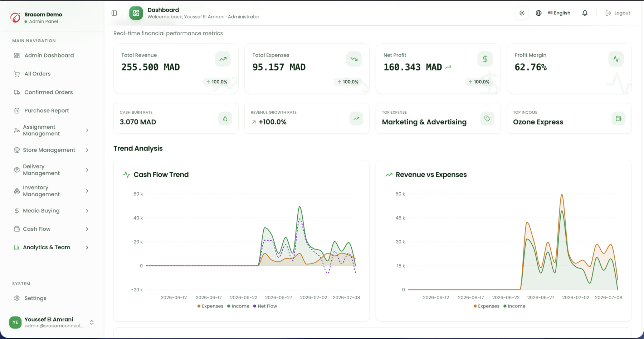Click the Cash Flow Trend chart title
This screenshot has height=339, width=644.
tap(161, 175)
